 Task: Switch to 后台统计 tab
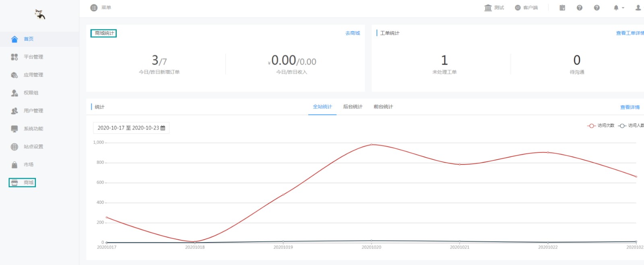tap(353, 107)
